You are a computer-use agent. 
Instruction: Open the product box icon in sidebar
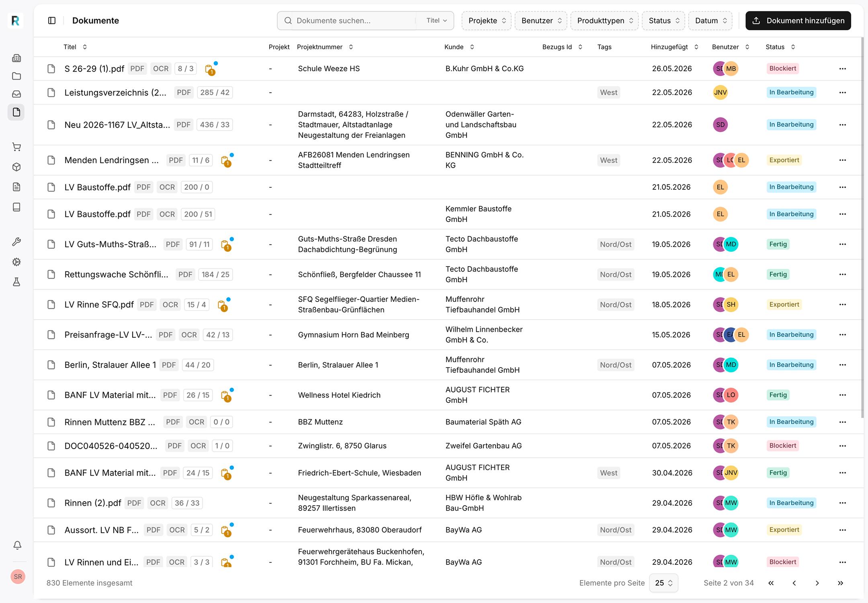pyautogui.click(x=16, y=167)
